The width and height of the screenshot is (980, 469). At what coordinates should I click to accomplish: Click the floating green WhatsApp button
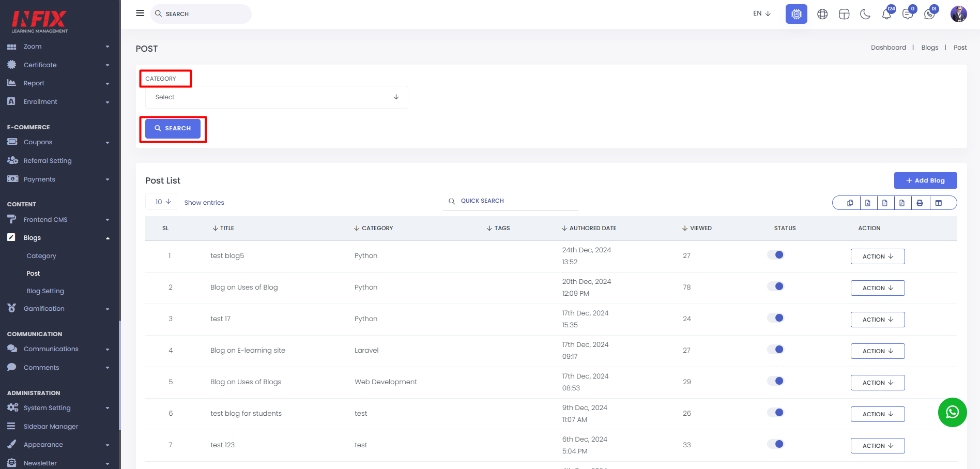[x=952, y=412]
